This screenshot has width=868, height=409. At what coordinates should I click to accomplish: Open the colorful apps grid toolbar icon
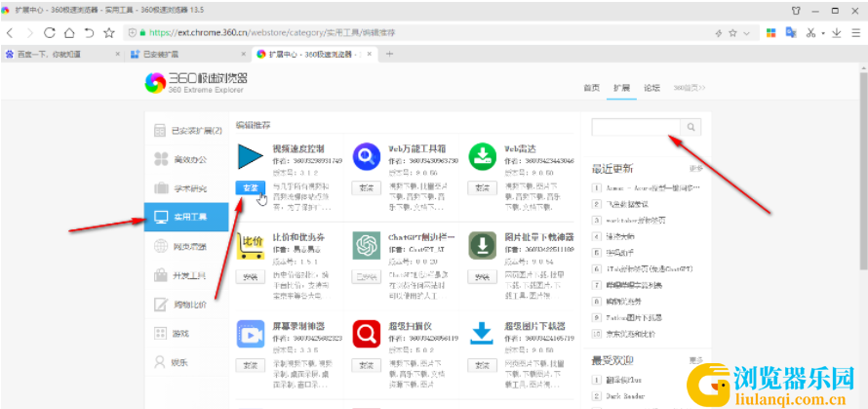770,32
